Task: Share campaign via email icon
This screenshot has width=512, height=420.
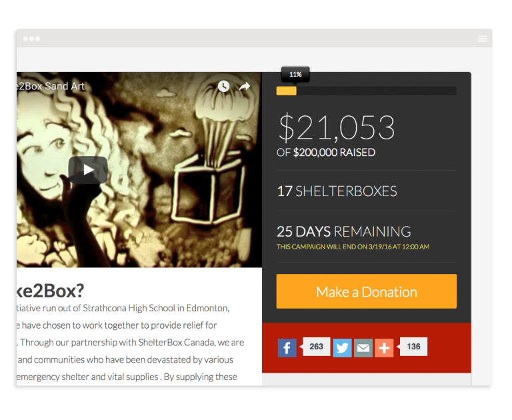Action: [363, 348]
